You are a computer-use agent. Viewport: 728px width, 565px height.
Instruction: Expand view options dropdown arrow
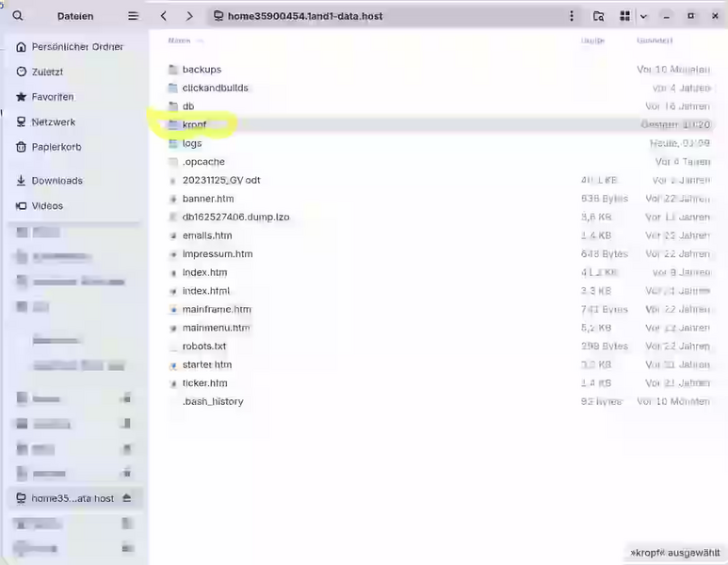coord(643,17)
